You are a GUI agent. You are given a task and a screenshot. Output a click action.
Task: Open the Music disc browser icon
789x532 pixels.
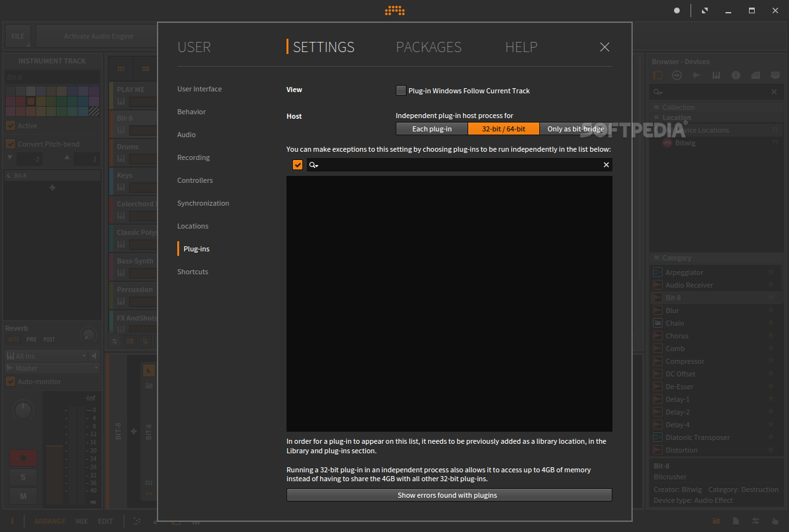[x=736, y=75]
